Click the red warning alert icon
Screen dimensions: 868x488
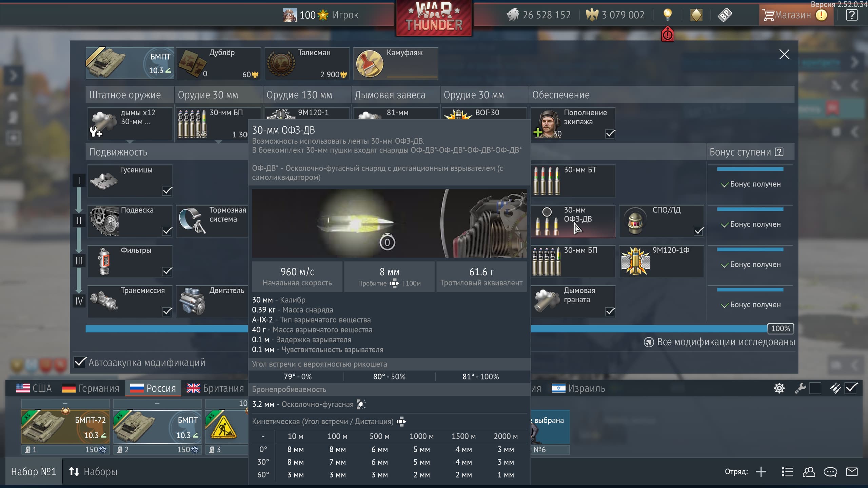(667, 35)
